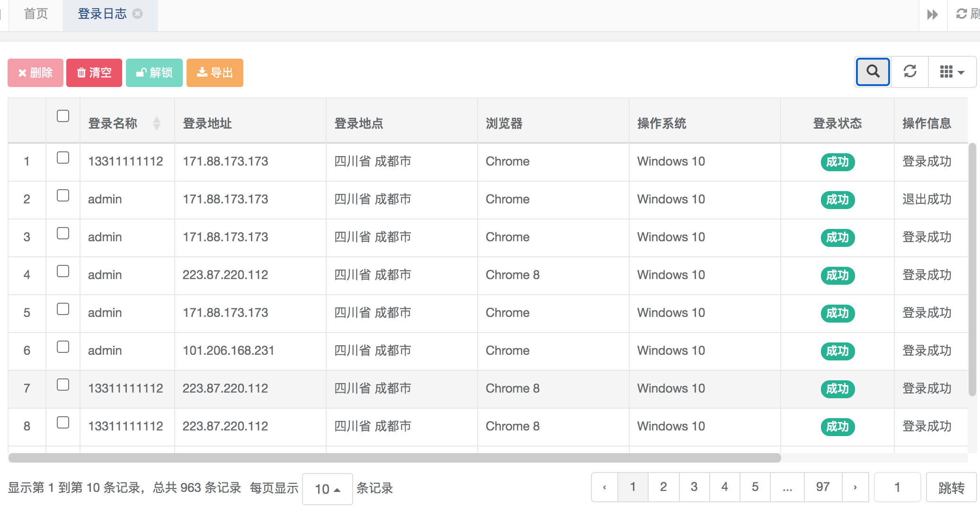Screen dimensions: 980x508
Task: Click the 浏览器 column header
Action: tap(504, 123)
